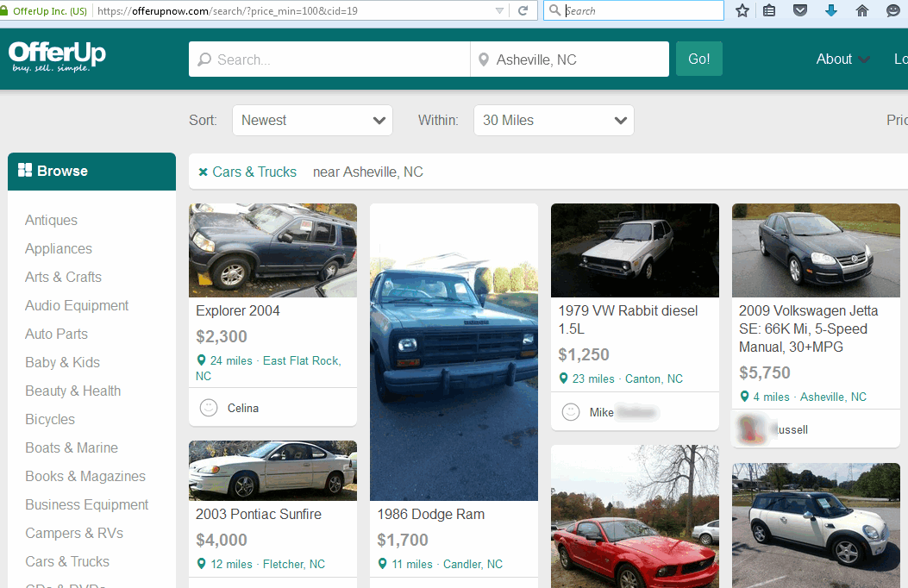Image resolution: width=908 pixels, height=588 pixels.
Task: Open the Boats & Marine category
Action: pyautogui.click(x=72, y=447)
